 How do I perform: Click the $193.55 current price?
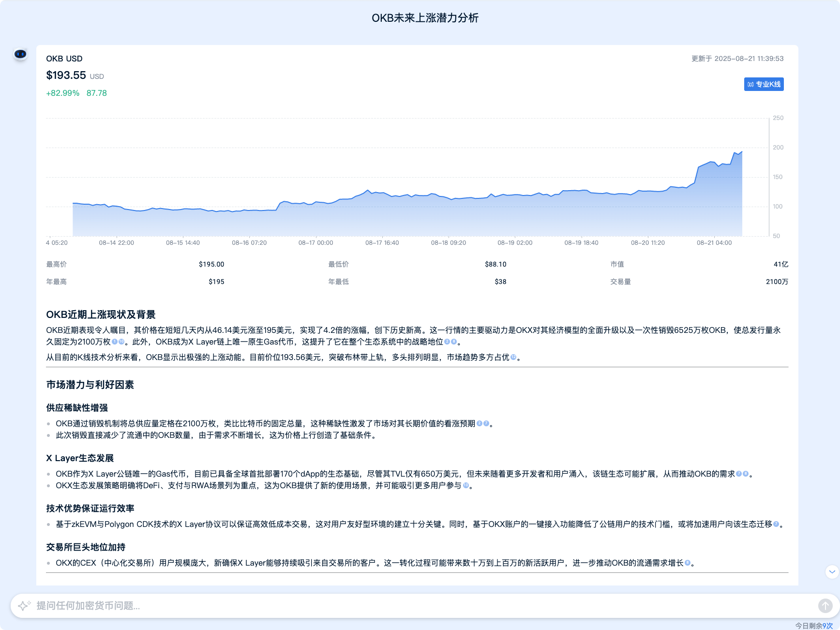tap(66, 75)
